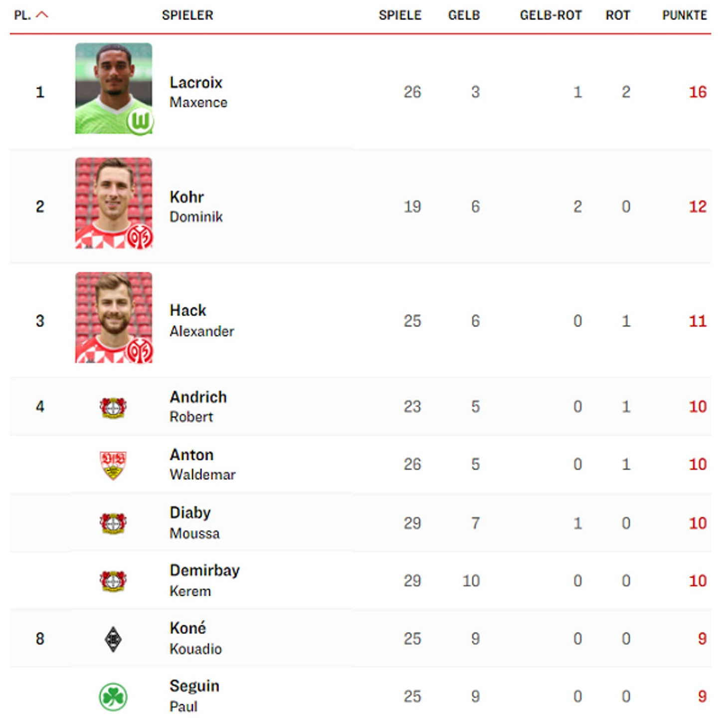The image size is (728, 723).
Task: Sort the table by SPIELE column
Action: click(x=400, y=15)
